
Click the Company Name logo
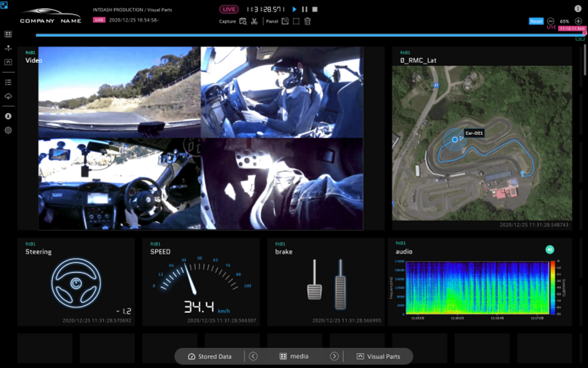click(51, 16)
